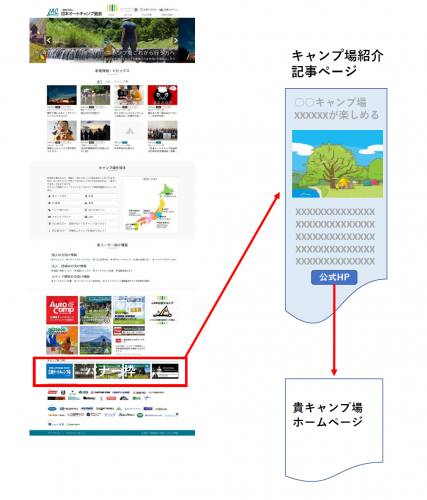This screenshot has width=427, height=500.
Task: Click the blue first banner in red frame
Action: pyautogui.click(x=59, y=371)
